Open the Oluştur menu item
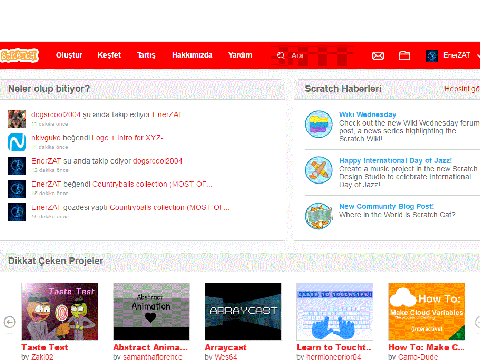Screen dimensions: 480x360 (x=69, y=55)
